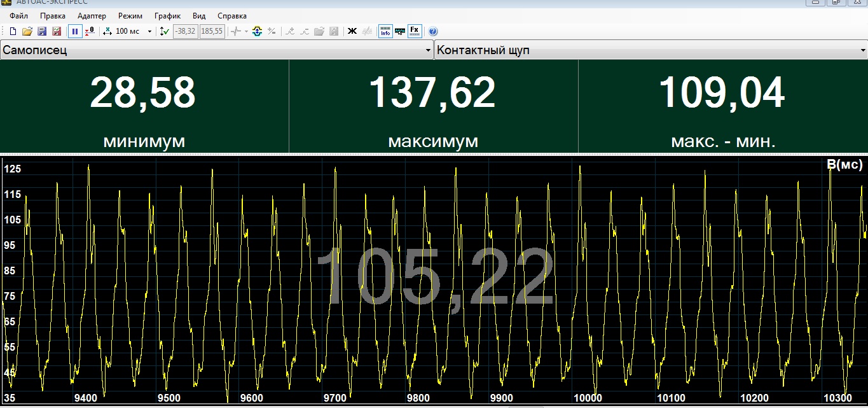Click the new file icon
868x408 pixels.
pos(13,31)
